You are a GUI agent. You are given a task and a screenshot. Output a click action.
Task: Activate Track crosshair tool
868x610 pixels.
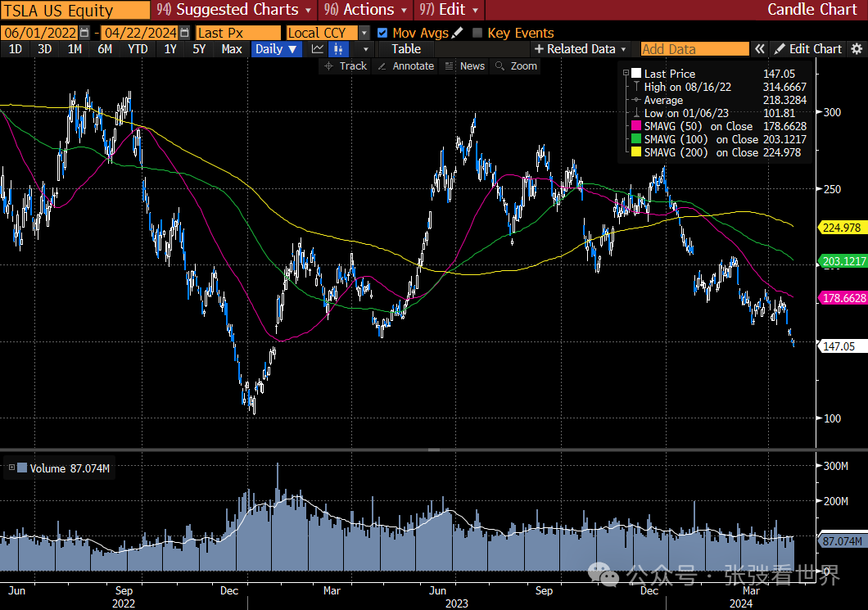(346, 66)
